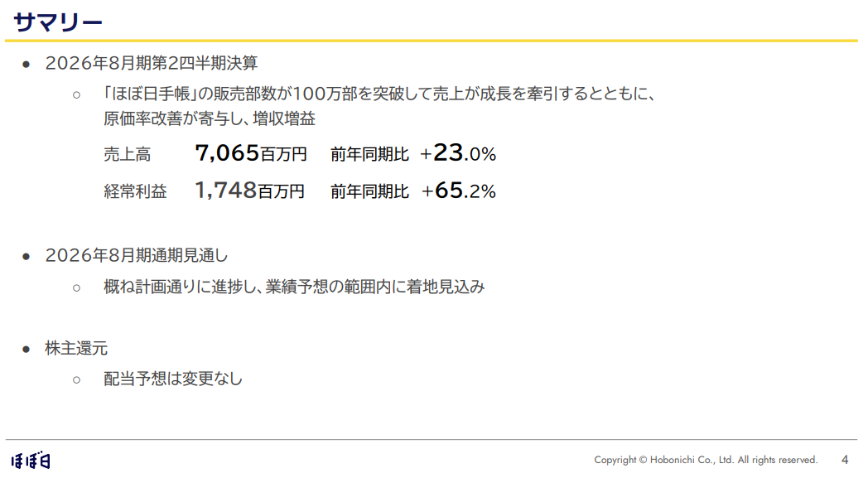Click the 配当予想は変更なし line
The image size is (868, 478).
[173, 379]
